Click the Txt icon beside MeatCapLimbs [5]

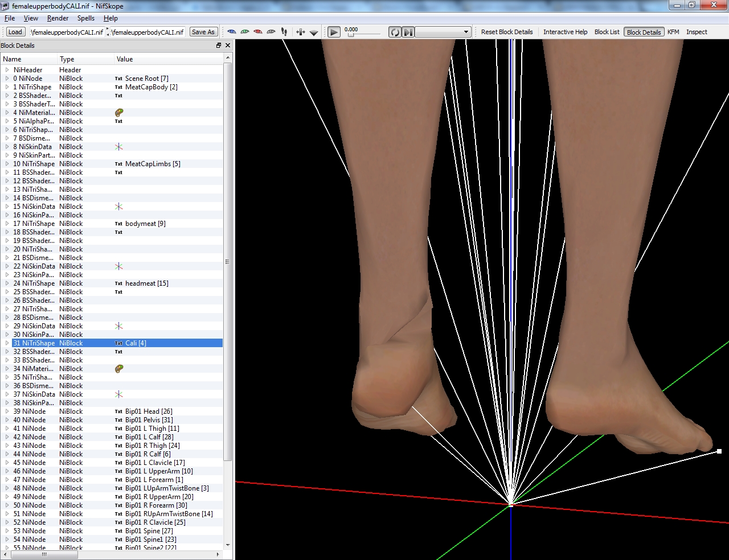pyautogui.click(x=118, y=164)
